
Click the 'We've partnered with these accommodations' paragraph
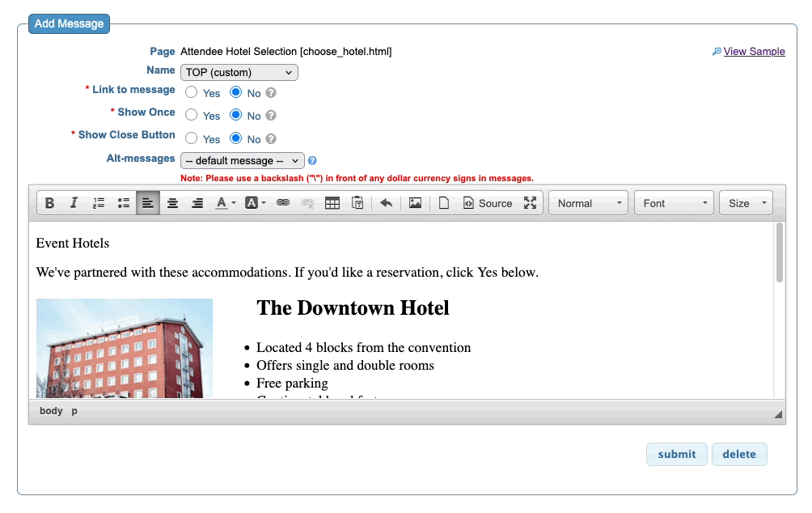287,272
